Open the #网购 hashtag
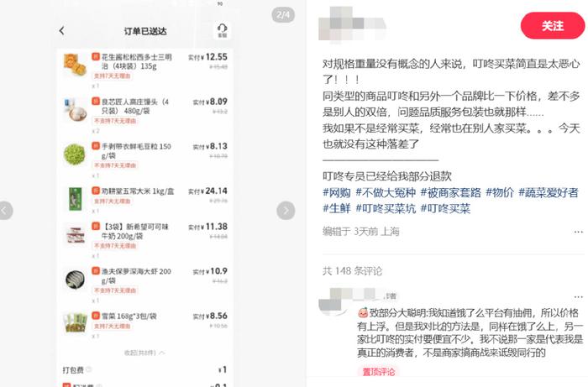Viewport: 588px width, 387px height. pos(337,192)
